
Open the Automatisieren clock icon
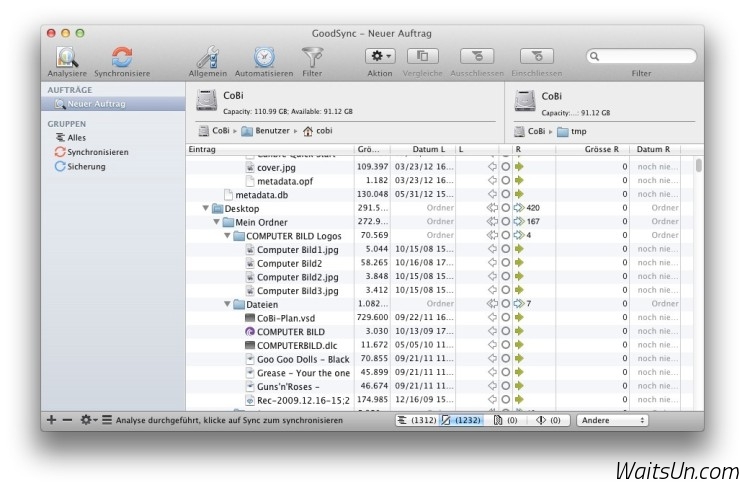click(x=264, y=57)
